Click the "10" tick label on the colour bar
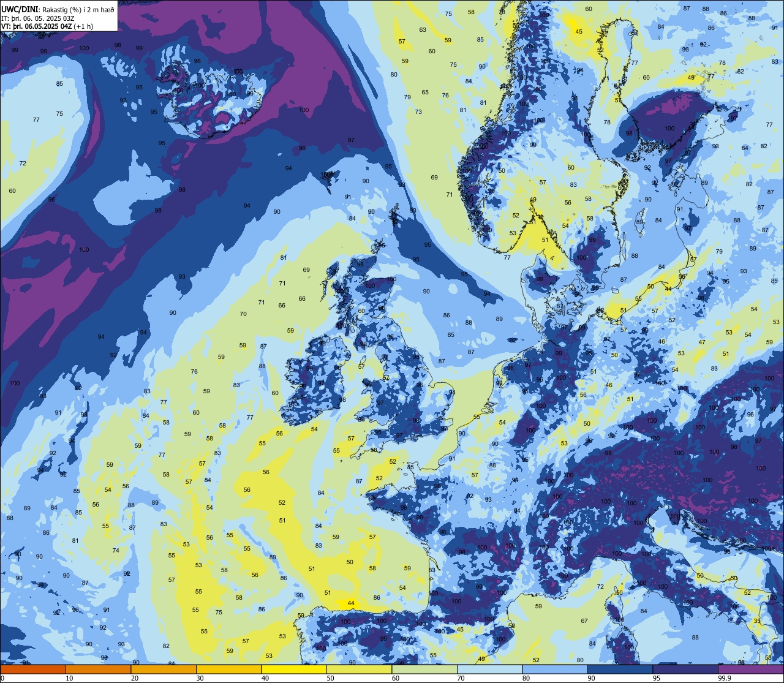This screenshot has height=683, width=784. 69,678
